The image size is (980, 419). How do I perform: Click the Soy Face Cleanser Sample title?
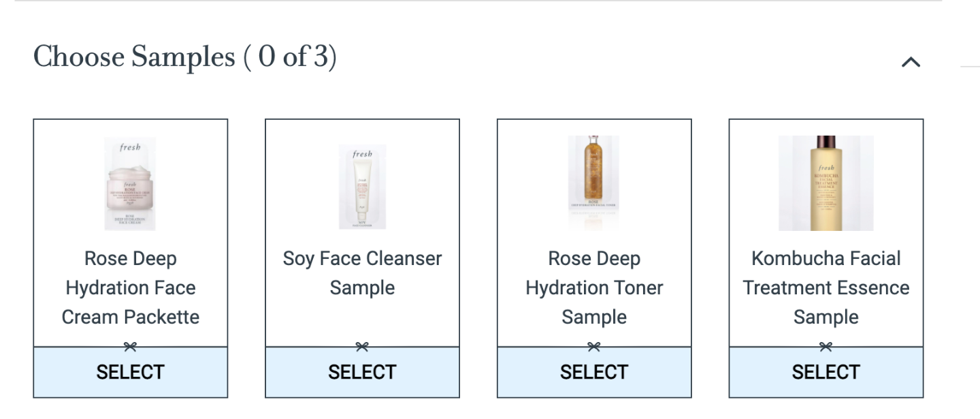coord(362,273)
